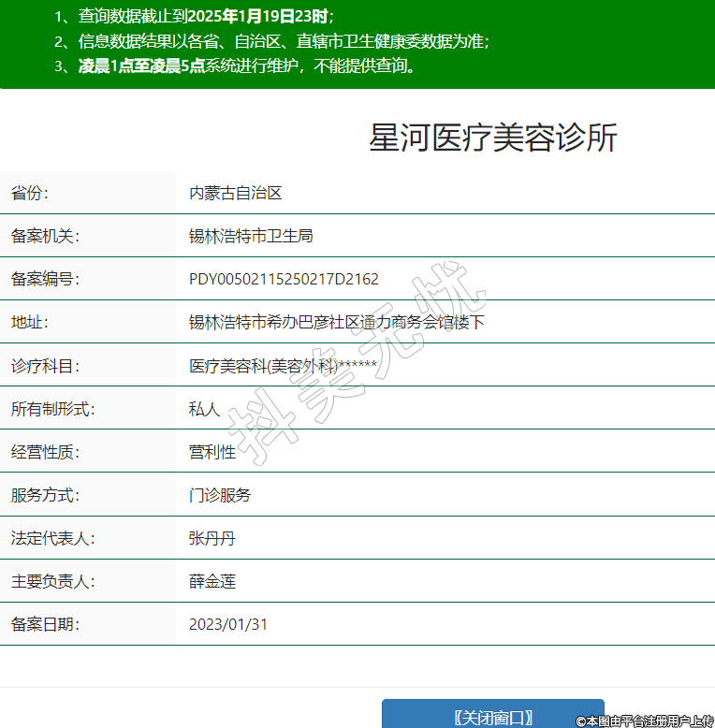Click the filing date 2023/01/31
715x728 pixels.
[228, 624]
